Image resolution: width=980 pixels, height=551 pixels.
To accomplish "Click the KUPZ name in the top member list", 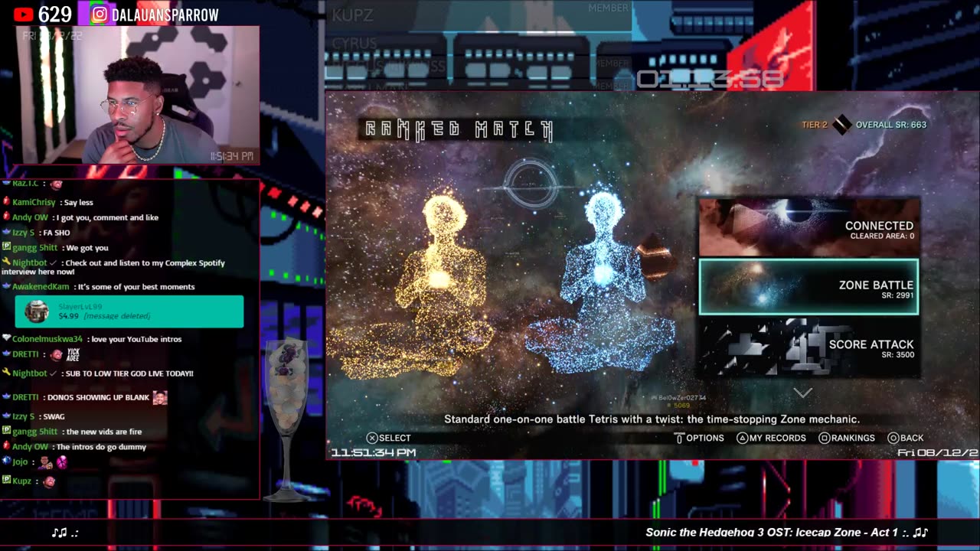I will [352, 15].
